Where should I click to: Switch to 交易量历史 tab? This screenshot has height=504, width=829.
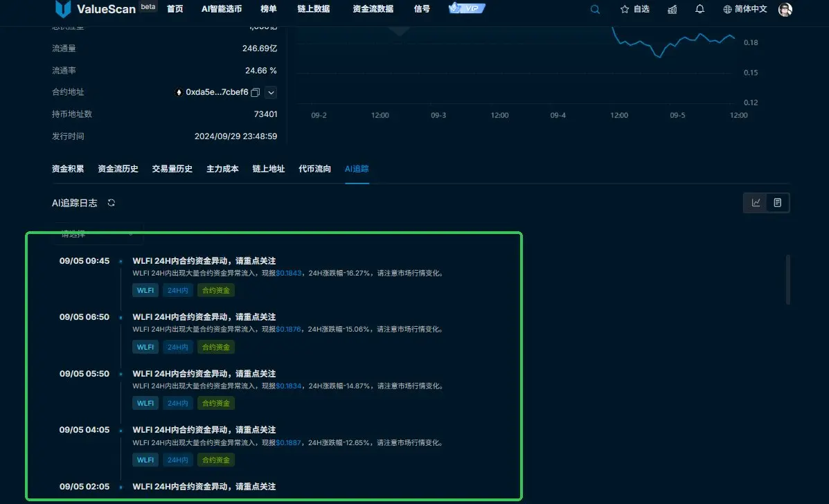pyautogui.click(x=172, y=169)
